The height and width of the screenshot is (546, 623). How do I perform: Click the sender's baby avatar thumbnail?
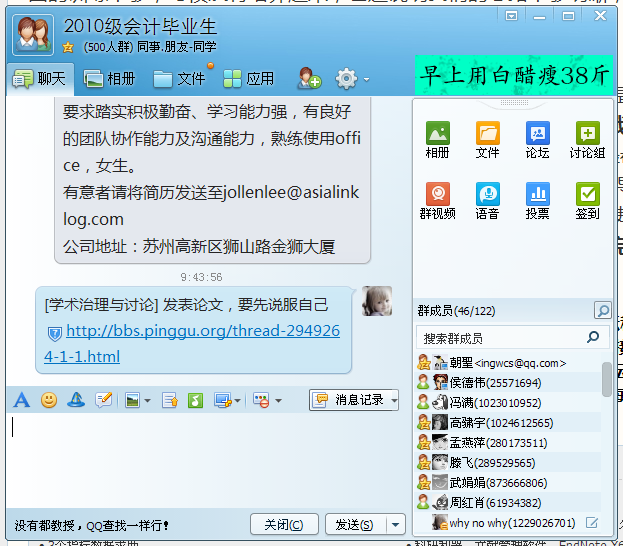pos(377,301)
